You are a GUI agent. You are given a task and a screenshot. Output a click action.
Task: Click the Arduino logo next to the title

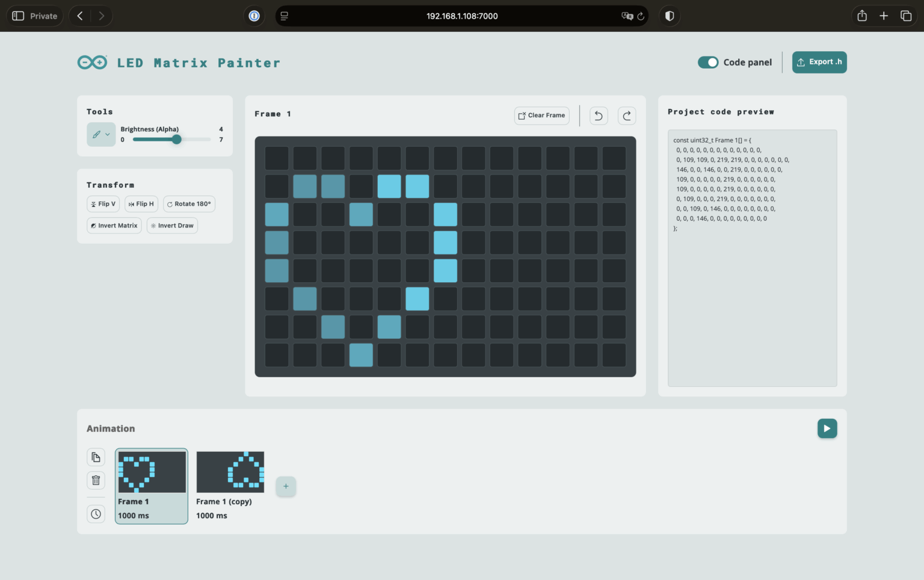(91, 62)
